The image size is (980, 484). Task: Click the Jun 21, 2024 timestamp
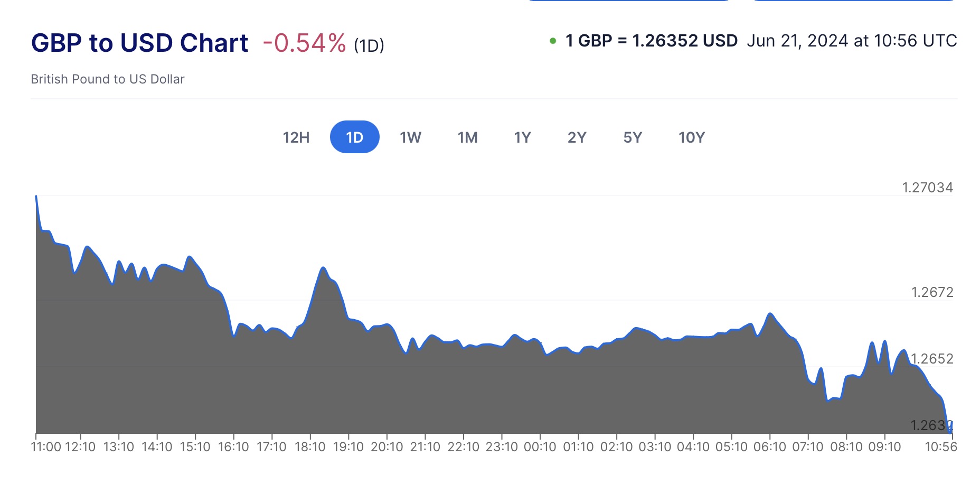pos(851,41)
